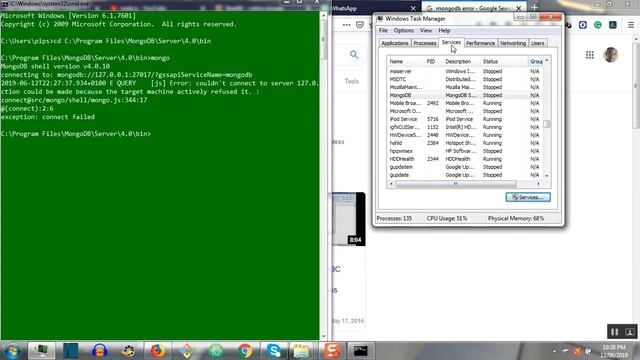This screenshot has width=640, height=360.
Task: Select the msiserver service row
Action: [x=465, y=71]
